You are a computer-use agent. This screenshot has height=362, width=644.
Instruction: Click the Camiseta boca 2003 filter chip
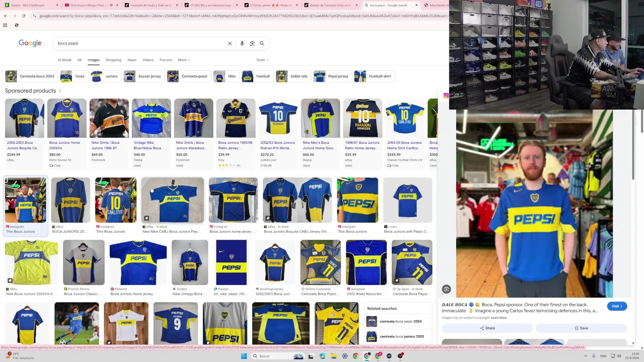[30, 76]
